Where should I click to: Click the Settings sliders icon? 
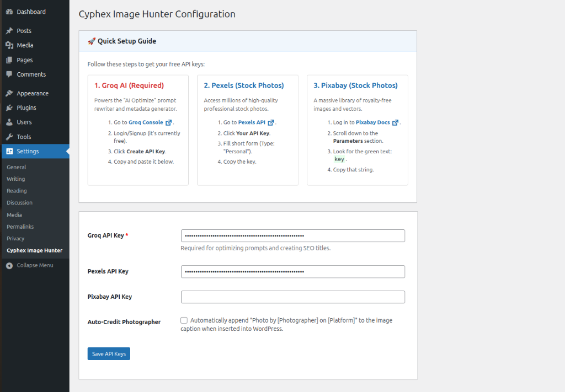click(9, 151)
